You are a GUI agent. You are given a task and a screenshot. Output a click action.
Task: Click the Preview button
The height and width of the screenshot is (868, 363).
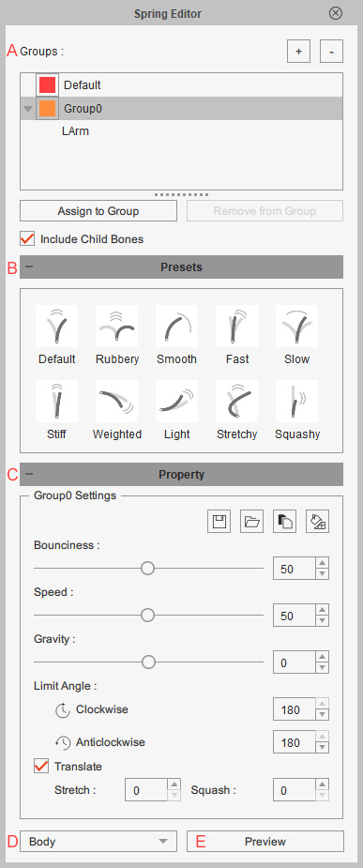pyautogui.click(x=265, y=842)
